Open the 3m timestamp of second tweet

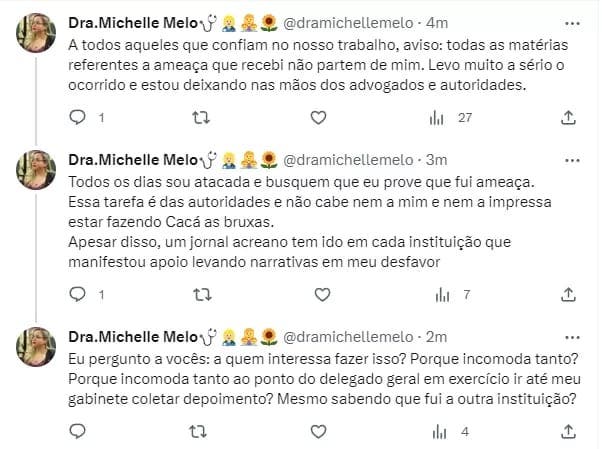tap(437, 158)
